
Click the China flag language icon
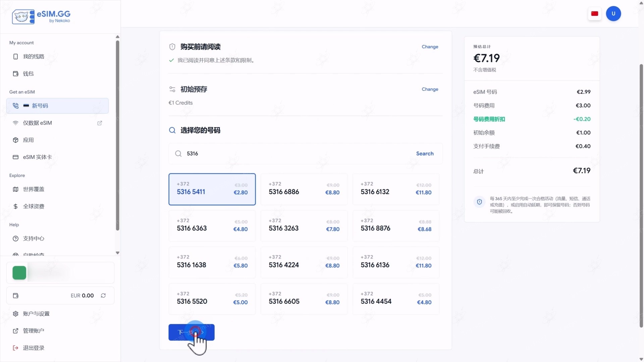coord(595,14)
